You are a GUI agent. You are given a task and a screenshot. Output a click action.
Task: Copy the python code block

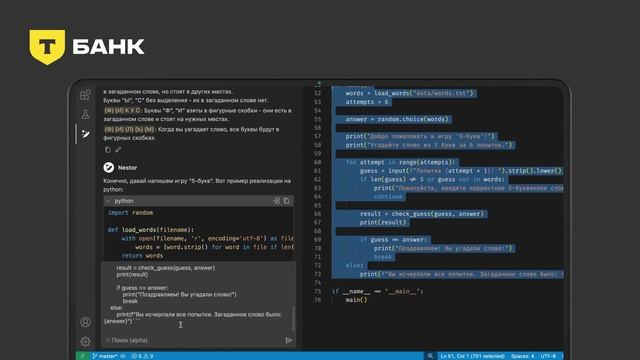point(287,201)
